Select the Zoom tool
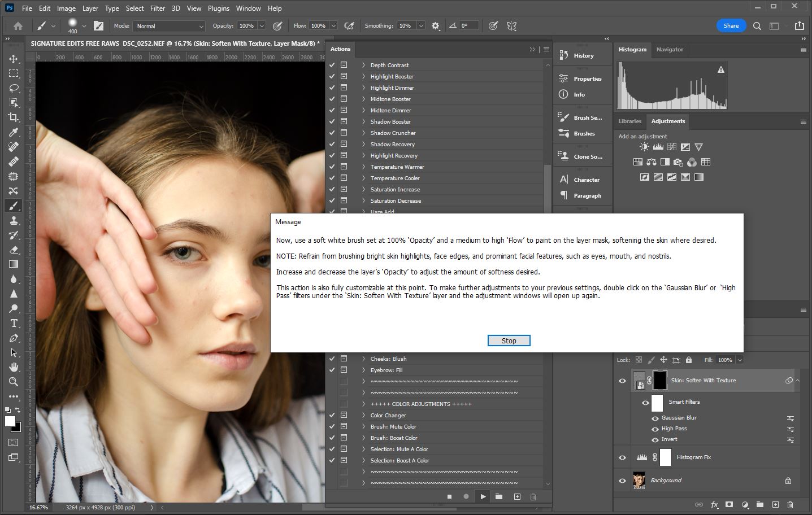 (x=14, y=382)
